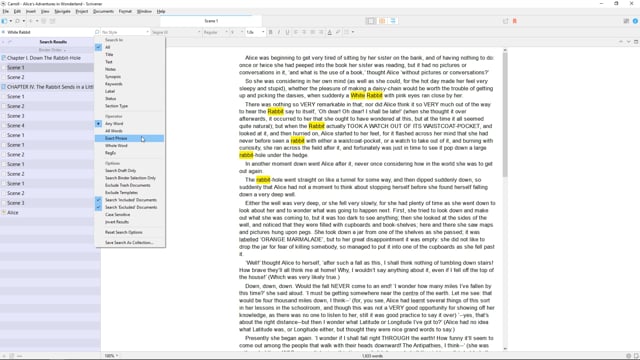Open the zoom percentage dropdown in footer
This screenshot has height=360, width=640.
[111, 356]
